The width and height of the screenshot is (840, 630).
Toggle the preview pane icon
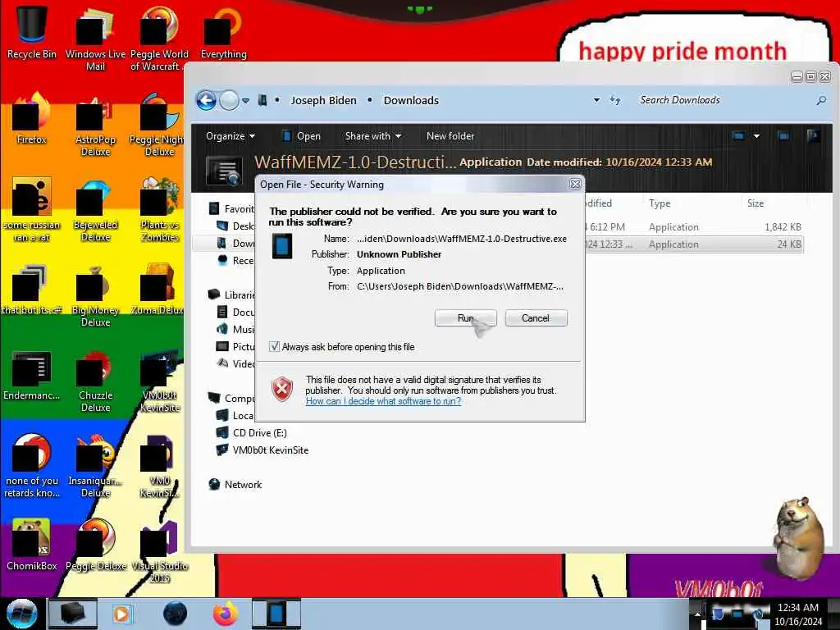click(783, 136)
